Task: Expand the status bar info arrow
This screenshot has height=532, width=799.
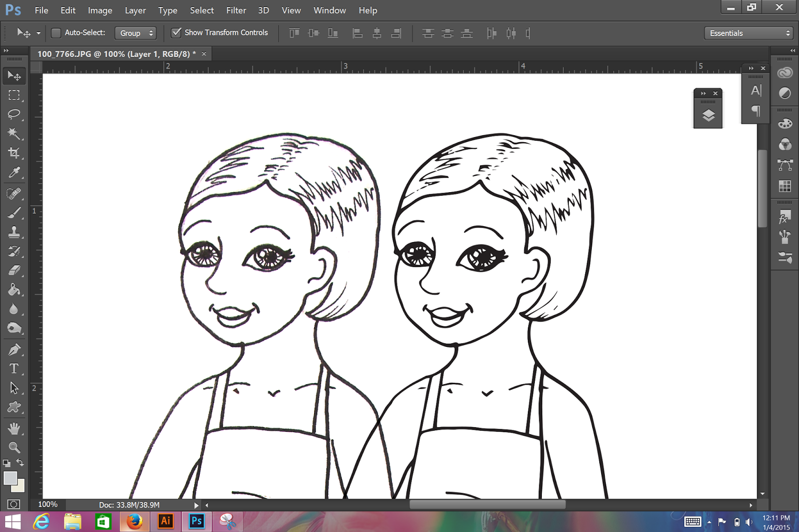Action: pos(196,505)
